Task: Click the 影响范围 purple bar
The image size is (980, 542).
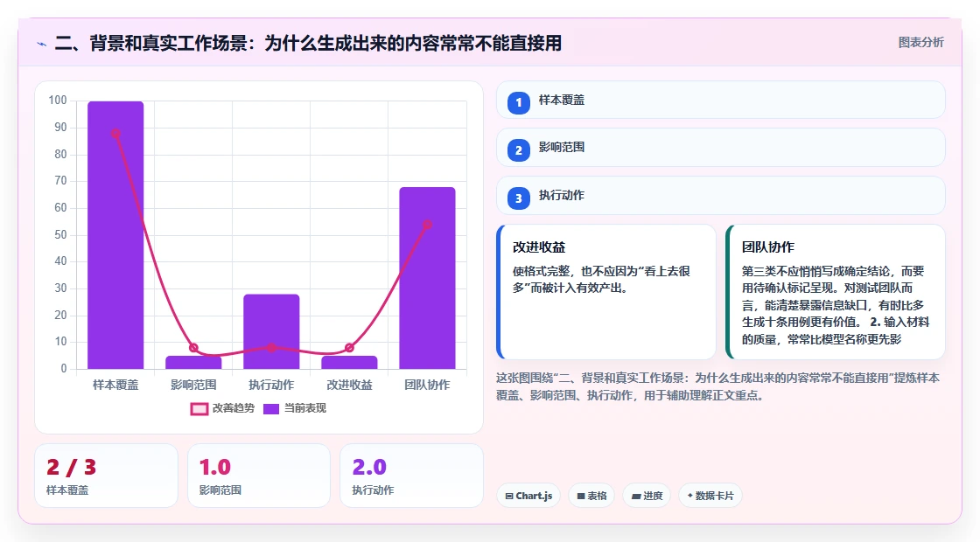Action: tap(193, 363)
